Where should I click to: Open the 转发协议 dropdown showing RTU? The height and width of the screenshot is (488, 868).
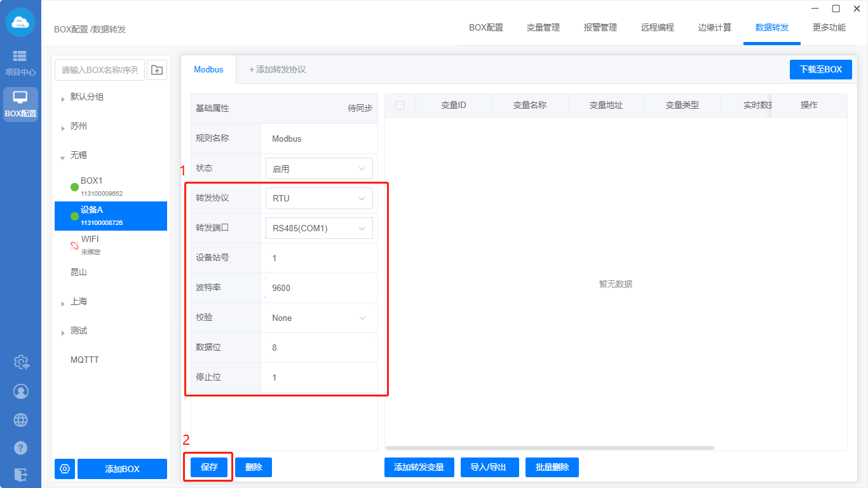319,198
